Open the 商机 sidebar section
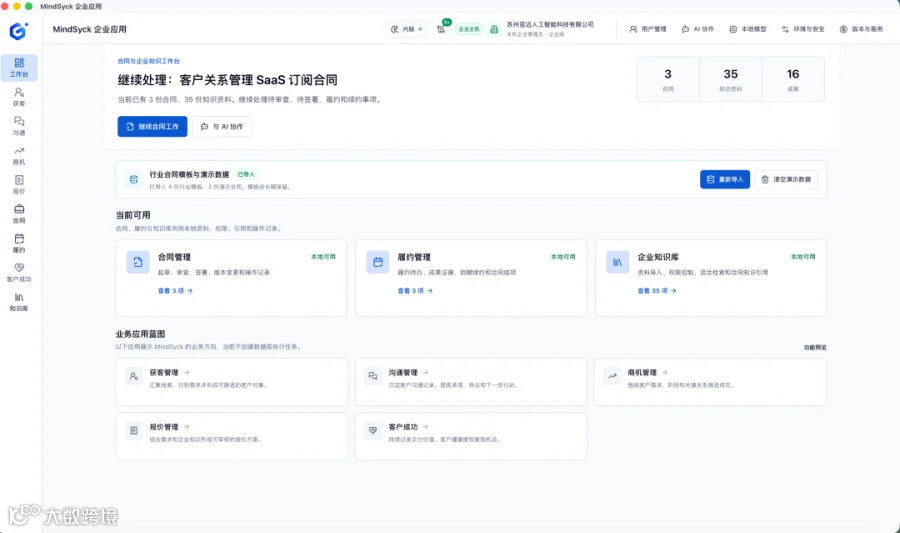This screenshot has width=900, height=533. [19, 155]
